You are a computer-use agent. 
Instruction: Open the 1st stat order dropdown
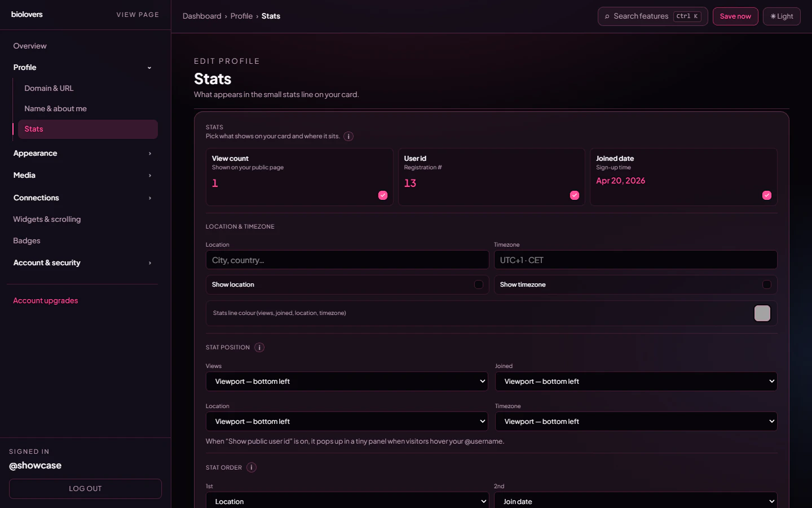pyautogui.click(x=347, y=501)
